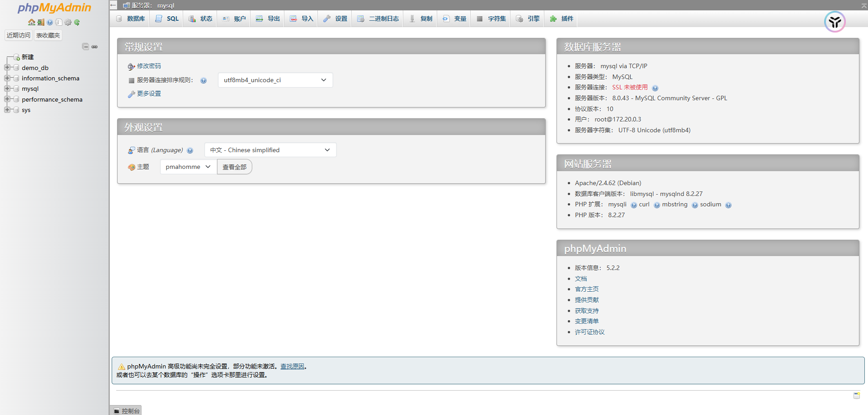The height and width of the screenshot is (415, 868).
Task: Open the 二进制日志 tab
Action: point(378,19)
